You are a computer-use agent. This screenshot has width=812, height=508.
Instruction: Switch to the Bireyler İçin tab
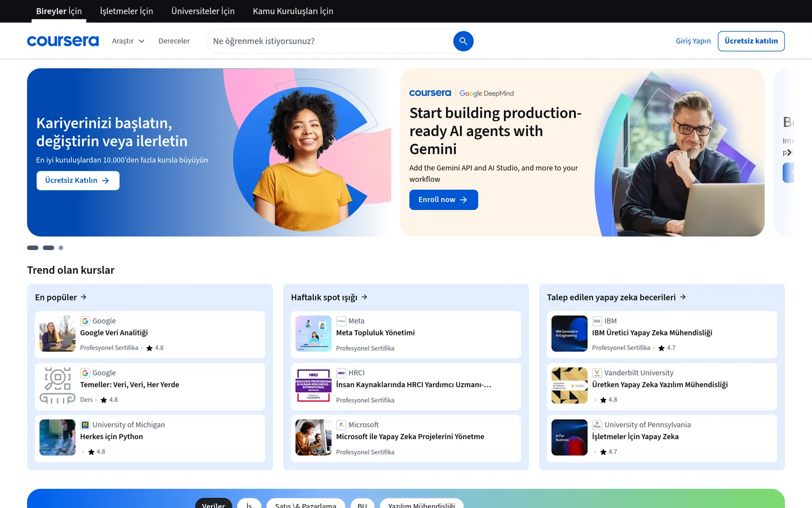pyautogui.click(x=59, y=11)
